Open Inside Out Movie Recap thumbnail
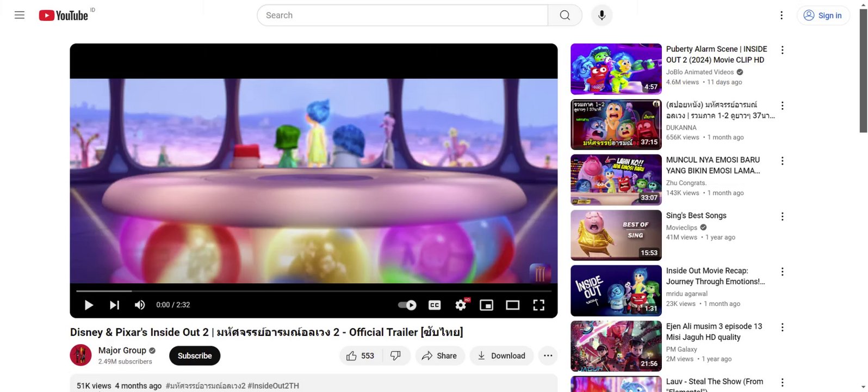This screenshot has height=392, width=868. pos(616,291)
